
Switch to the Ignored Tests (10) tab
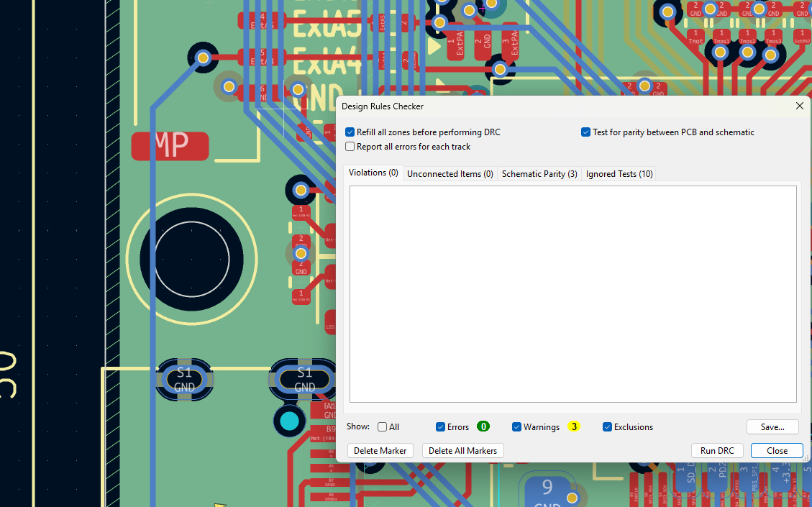tap(619, 174)
